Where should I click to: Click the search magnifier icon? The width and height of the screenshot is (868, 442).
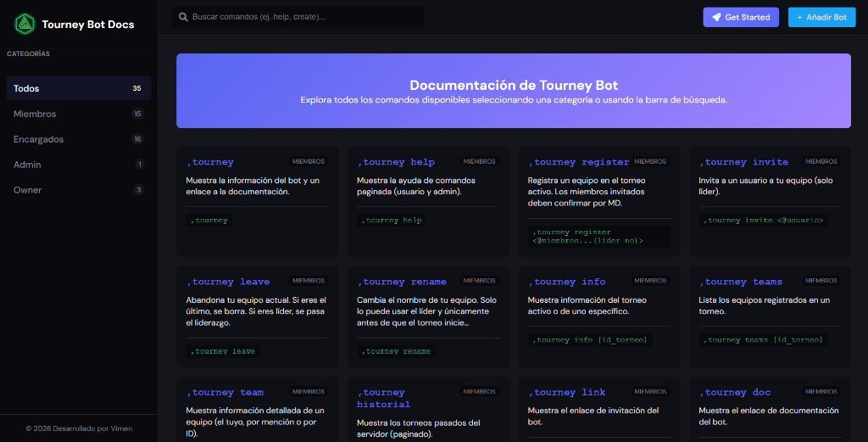(x=183, y=17)
